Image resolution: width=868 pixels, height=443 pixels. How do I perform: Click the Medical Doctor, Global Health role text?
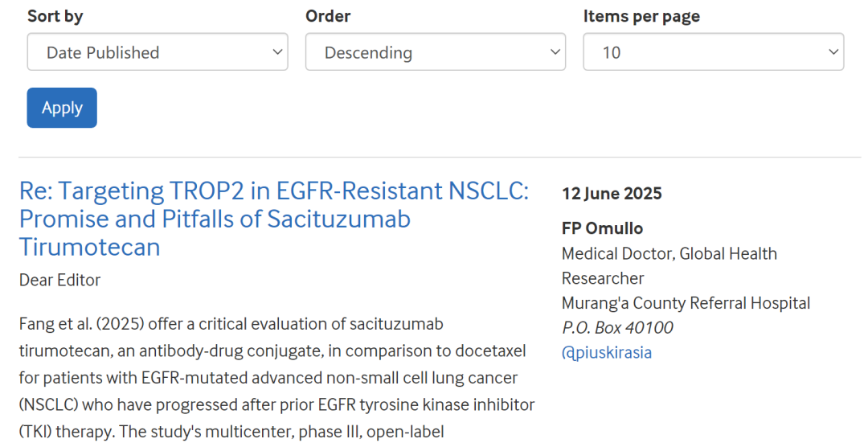[x=669, y=253]
